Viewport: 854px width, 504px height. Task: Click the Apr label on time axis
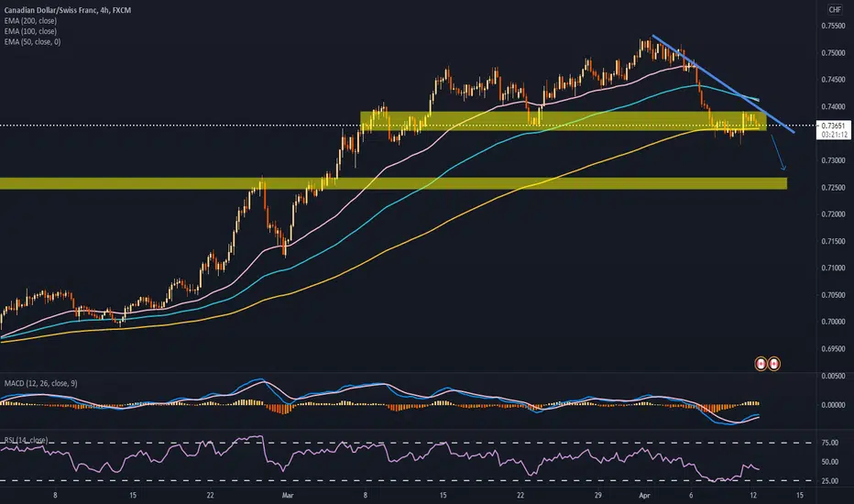(x=645, y=495)
